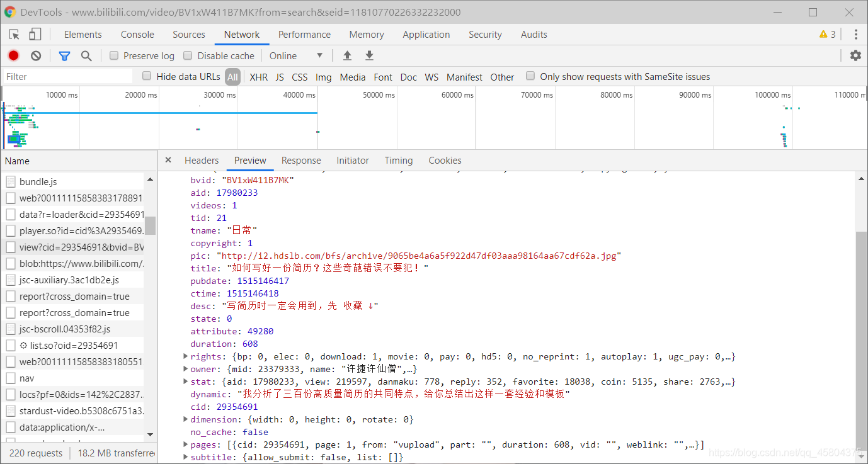Check Hide data URLs

coord(147,76)
